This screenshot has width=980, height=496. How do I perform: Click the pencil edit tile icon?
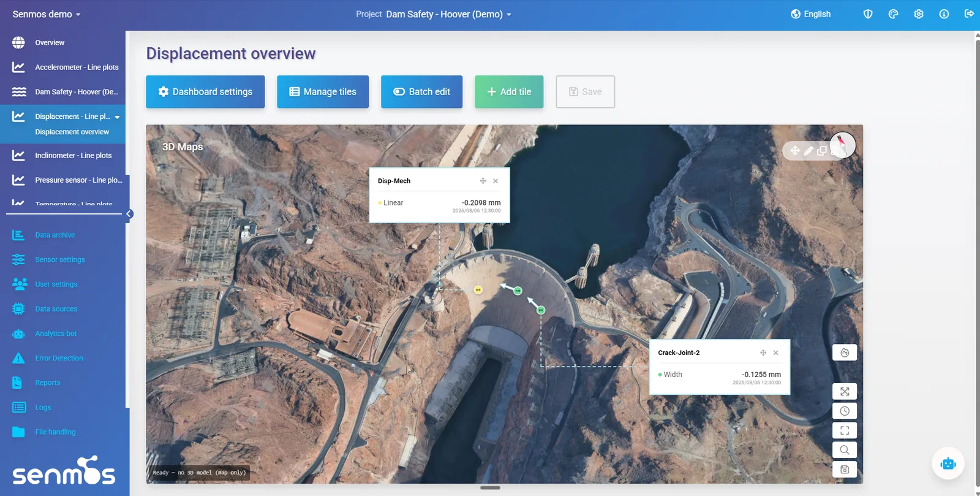tap(809, 150)
